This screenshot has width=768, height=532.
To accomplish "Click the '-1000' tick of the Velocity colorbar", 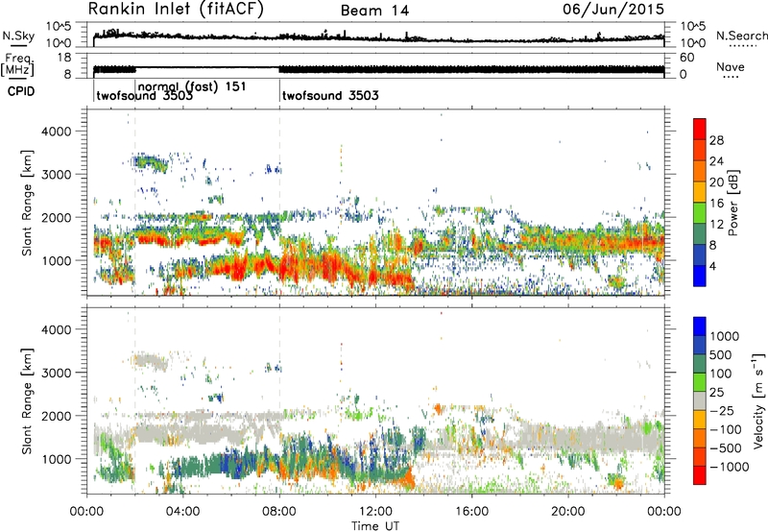I will click(x=729, y=467).
